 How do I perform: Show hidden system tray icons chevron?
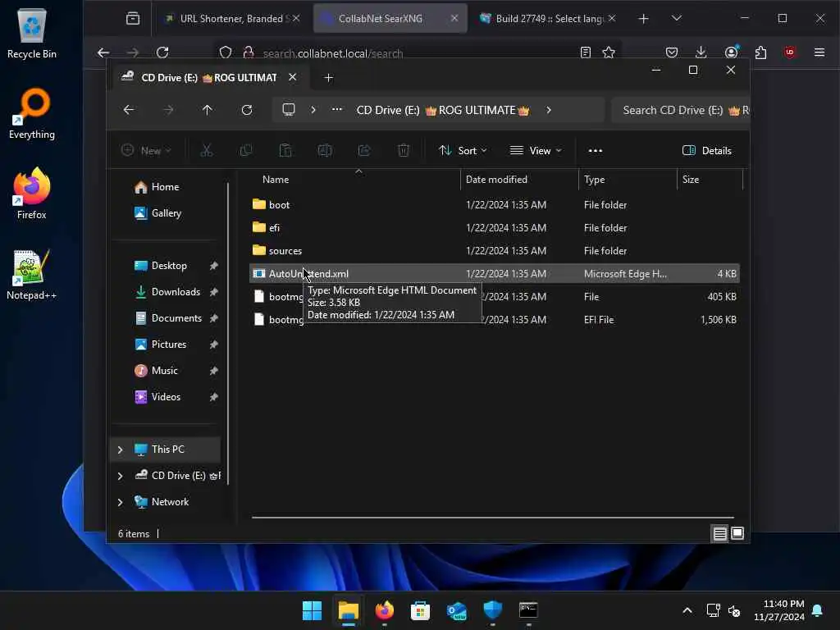[x=687, y=610]
